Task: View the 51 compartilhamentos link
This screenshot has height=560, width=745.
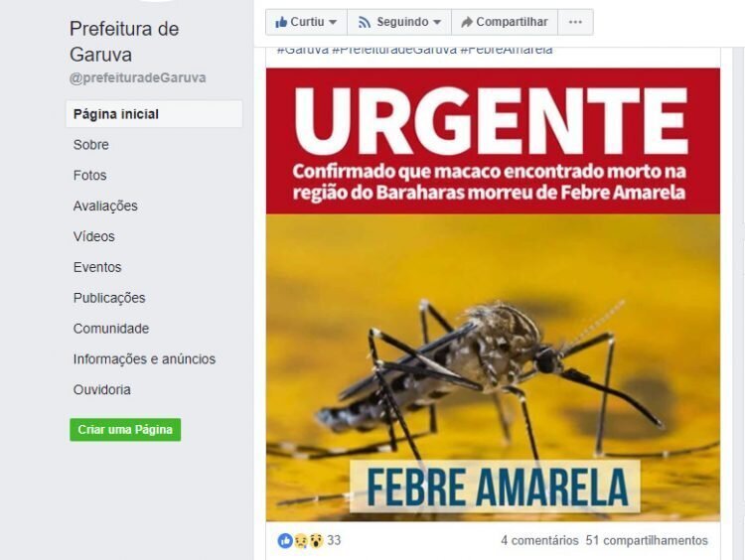Action: (647, 540)
